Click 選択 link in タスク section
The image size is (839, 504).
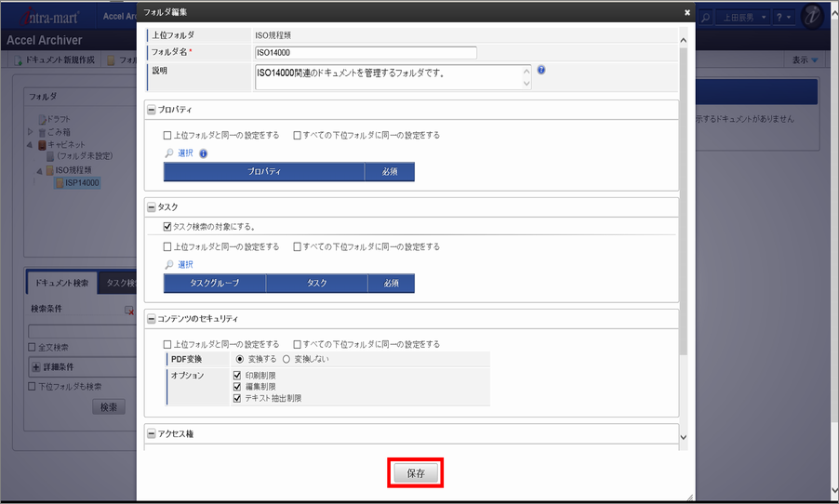185,264
